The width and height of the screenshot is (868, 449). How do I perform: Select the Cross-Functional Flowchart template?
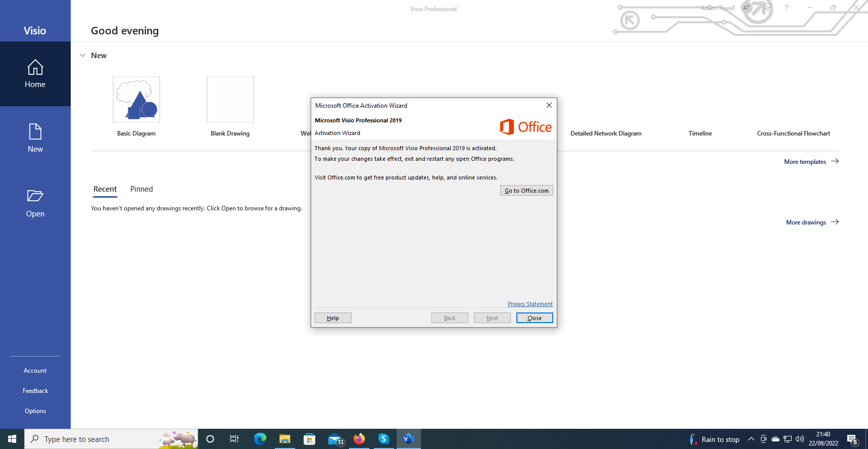pos(794,133)
